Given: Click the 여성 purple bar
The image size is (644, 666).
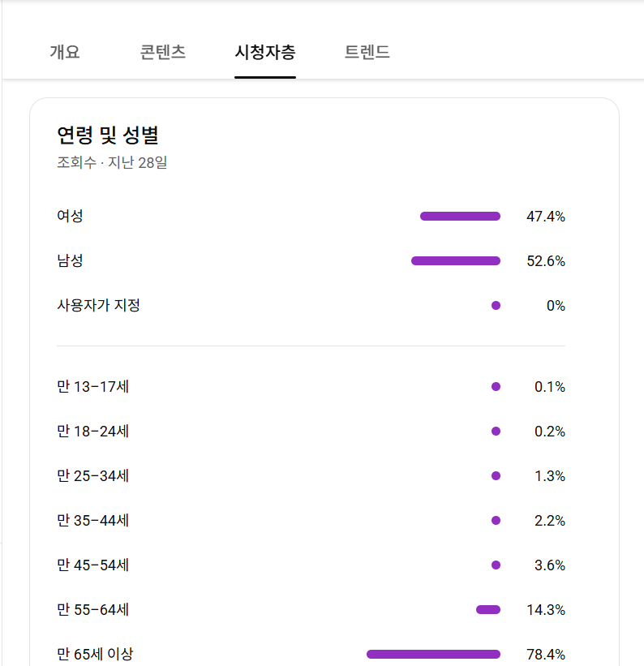Looking at the screenshot, I should tap(460, 217).
